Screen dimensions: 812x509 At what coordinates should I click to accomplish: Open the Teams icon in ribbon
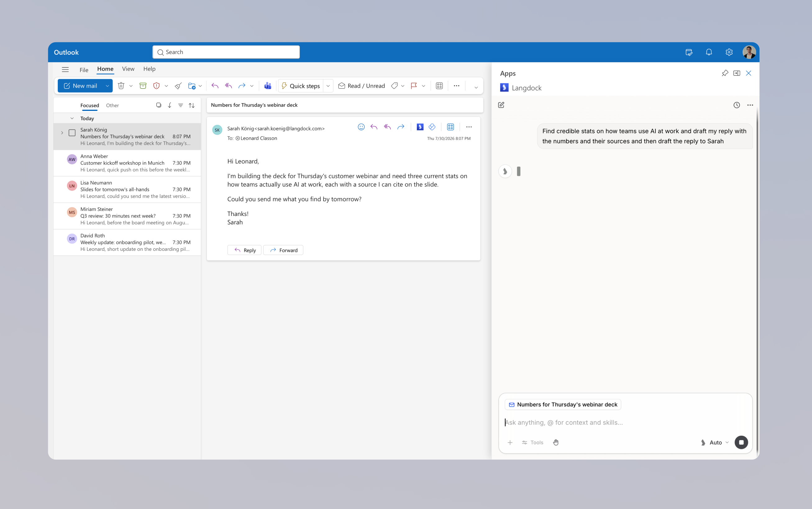(268, 86)
